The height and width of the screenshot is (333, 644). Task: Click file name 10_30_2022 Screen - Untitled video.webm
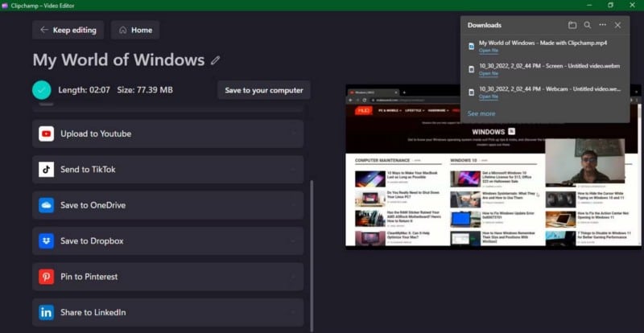550,66
